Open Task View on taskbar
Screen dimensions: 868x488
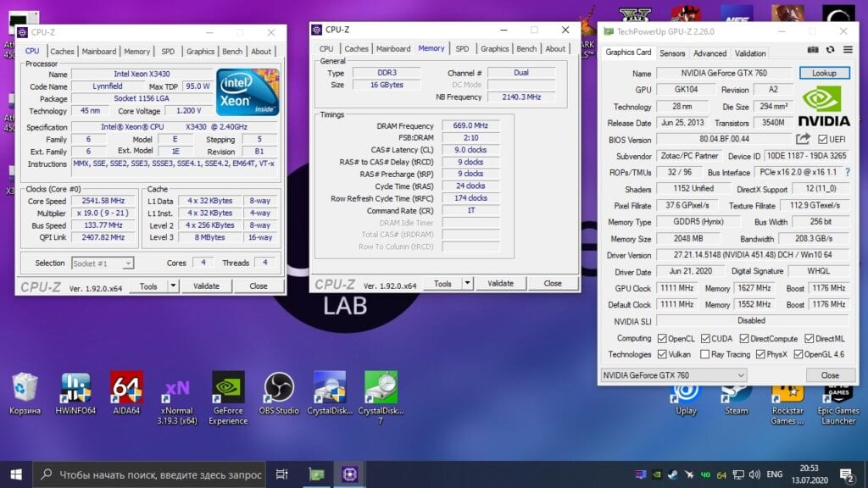(x=281, y=474)
